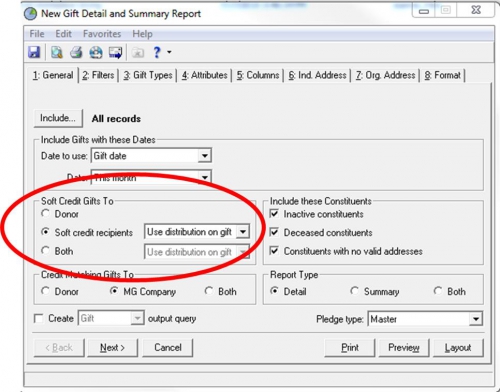Switch to the 8: Format tab

pyautogui.click(x=442, y=75)
